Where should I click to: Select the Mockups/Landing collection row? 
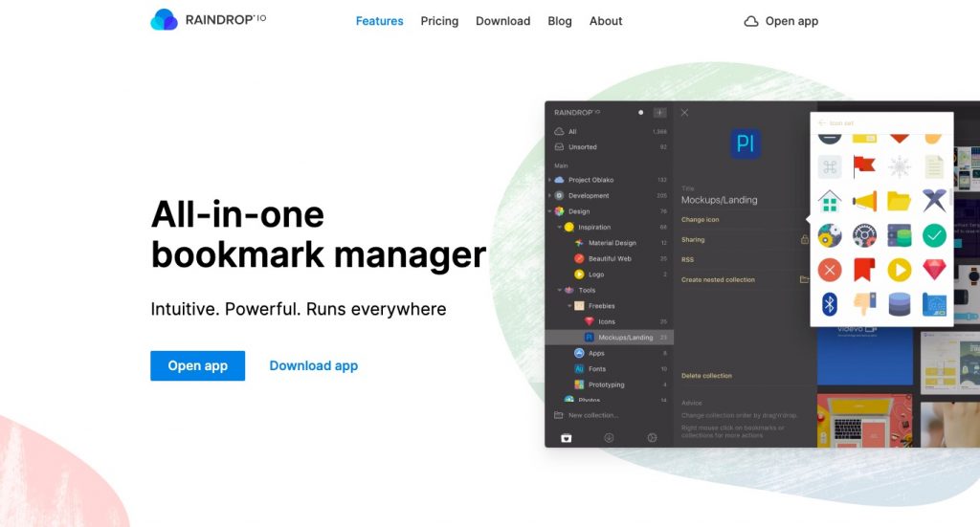pyautogui.click(x=610, y=338)
